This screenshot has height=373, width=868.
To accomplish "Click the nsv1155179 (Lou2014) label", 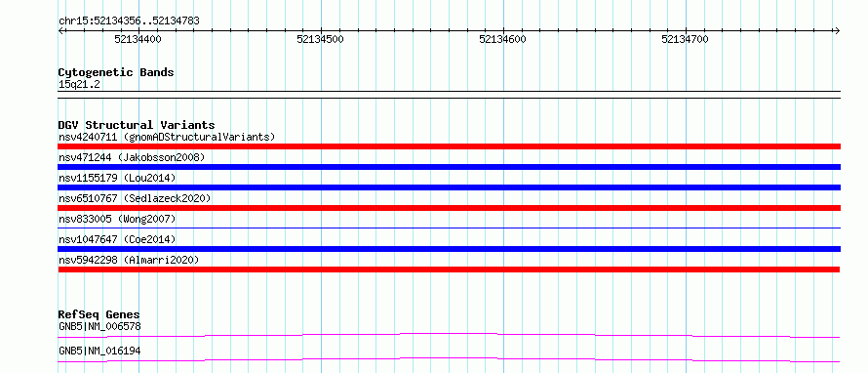I will pos(117,178).
